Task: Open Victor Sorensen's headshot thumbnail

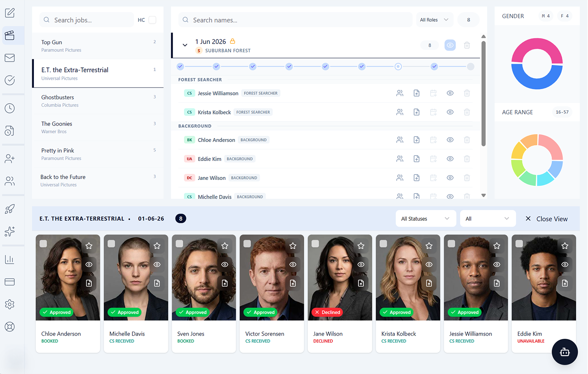Action: click(272, 278)
